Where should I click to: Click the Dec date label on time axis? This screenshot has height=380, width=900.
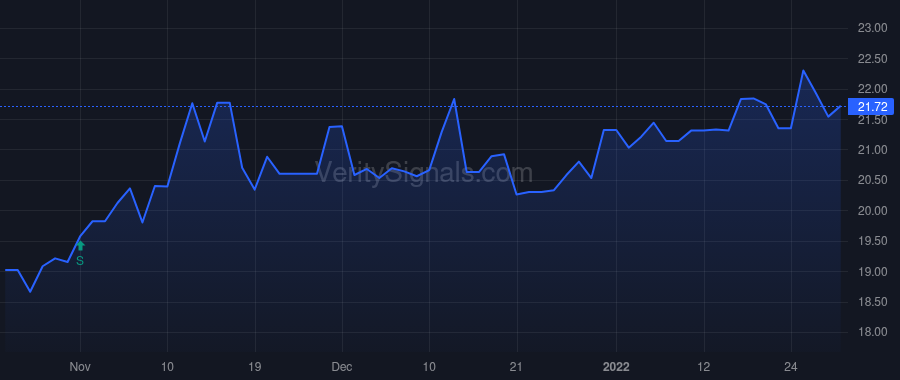342,366
